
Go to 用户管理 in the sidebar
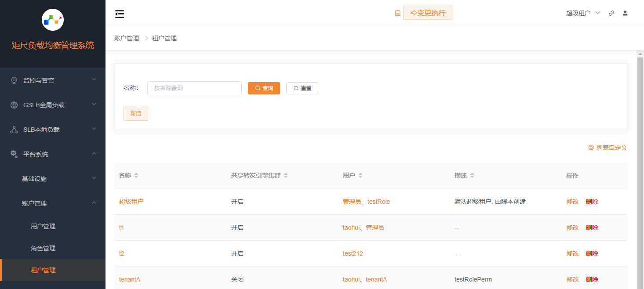click(43, 226)
